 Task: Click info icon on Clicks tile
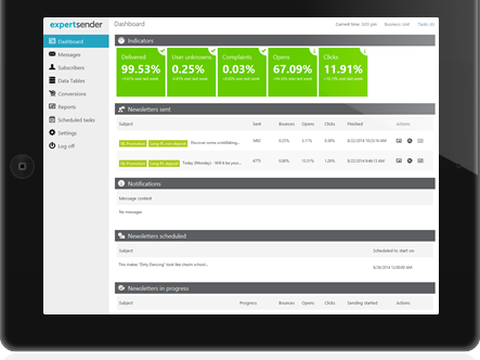pyautogui.click(x=364, y=51)
